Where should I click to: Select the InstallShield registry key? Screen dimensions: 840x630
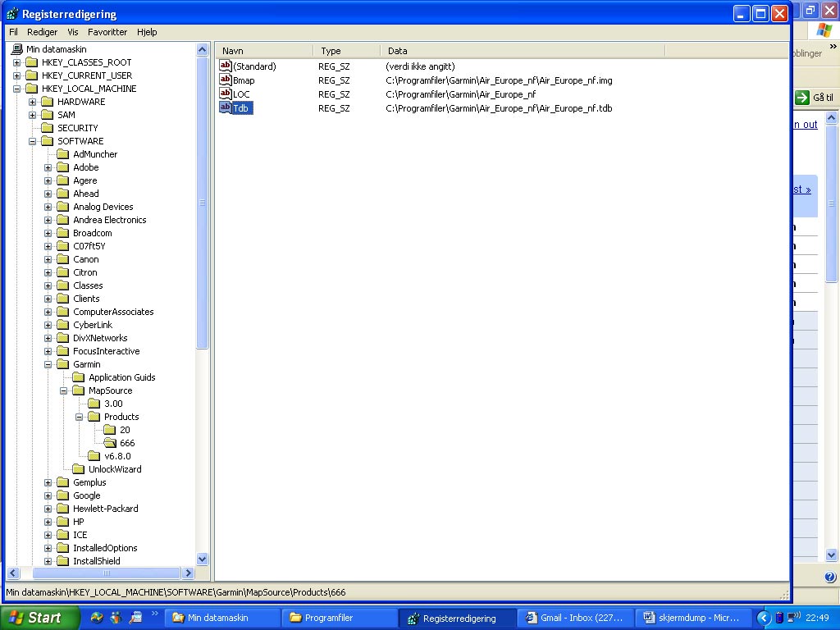point(97,561)
